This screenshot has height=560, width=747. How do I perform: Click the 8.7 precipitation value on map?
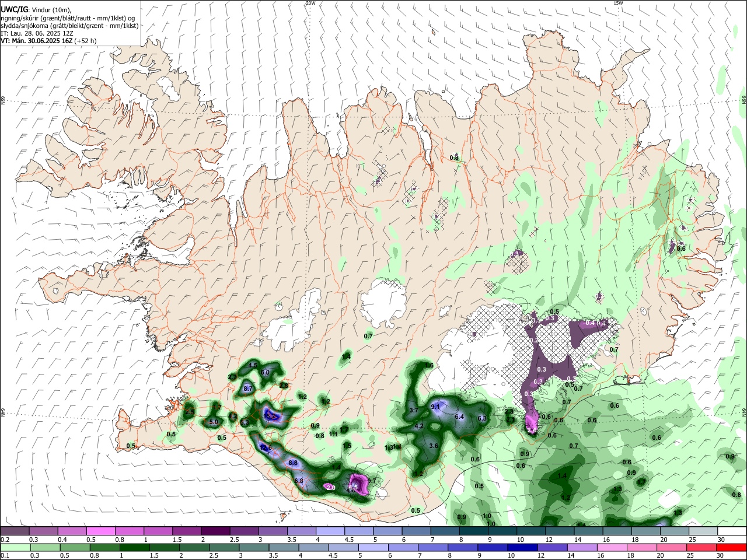[x=247, y=388]
